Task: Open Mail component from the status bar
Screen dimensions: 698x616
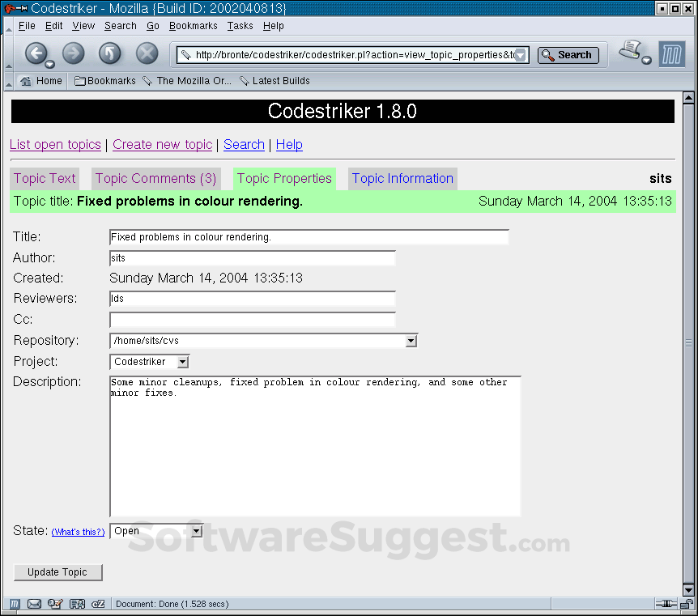Action: click(x=33, y=604)
